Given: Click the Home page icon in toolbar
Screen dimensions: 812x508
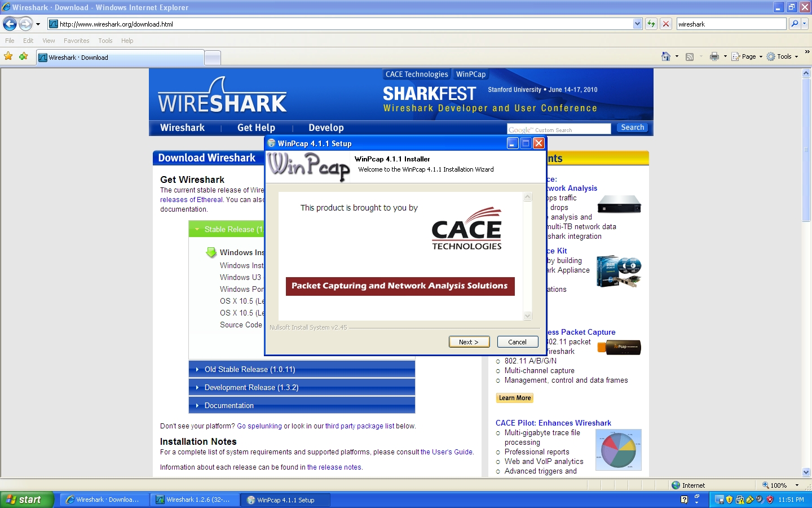Looking at the screenshot, I should coord(666,56).
